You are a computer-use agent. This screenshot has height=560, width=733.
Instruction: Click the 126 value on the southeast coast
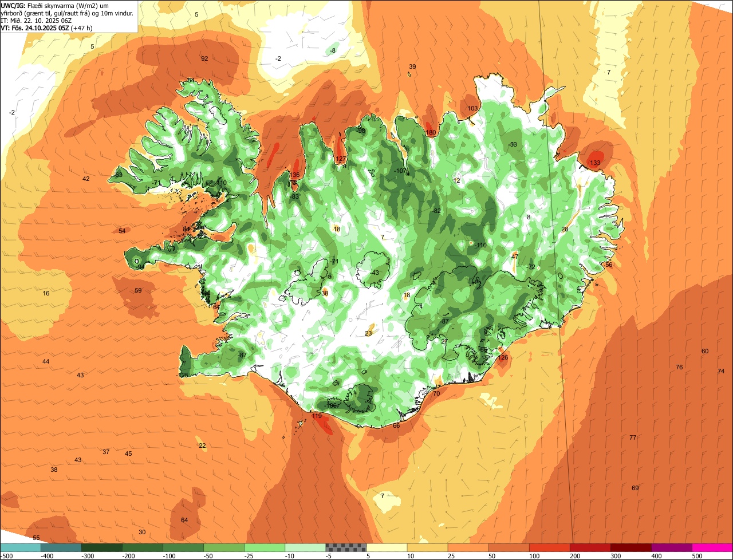tap(503, 357)
